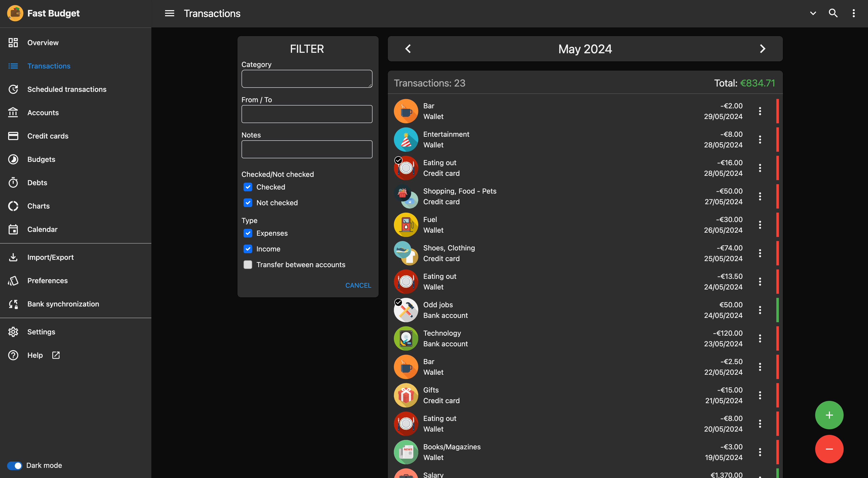This screenshot has height=478, width=868.
Task: Click Total €834.71 amount
Action: [758, 83]
